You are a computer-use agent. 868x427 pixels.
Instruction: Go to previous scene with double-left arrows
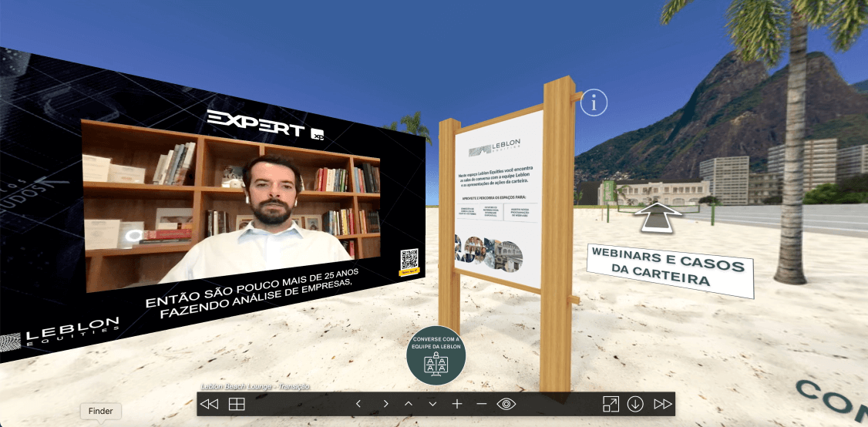tap(209, 404)
